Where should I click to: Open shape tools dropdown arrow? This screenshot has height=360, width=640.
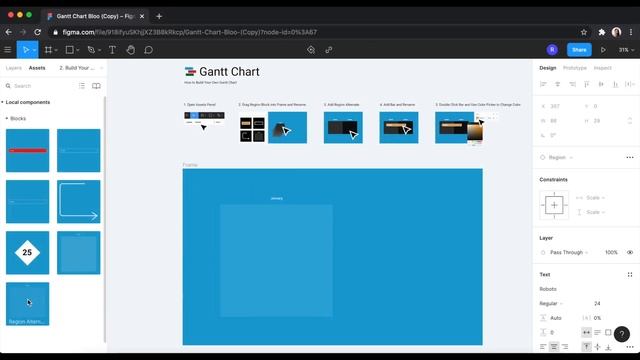tap(78, 50)
